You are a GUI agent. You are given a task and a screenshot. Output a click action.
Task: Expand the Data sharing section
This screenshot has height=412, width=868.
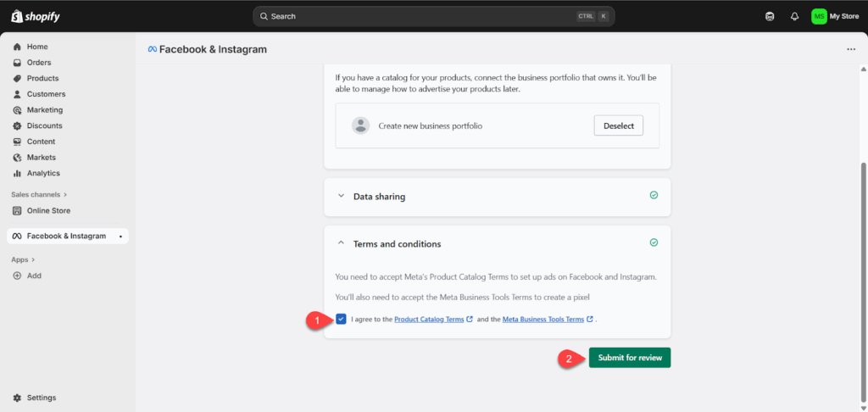coord(342,196)
